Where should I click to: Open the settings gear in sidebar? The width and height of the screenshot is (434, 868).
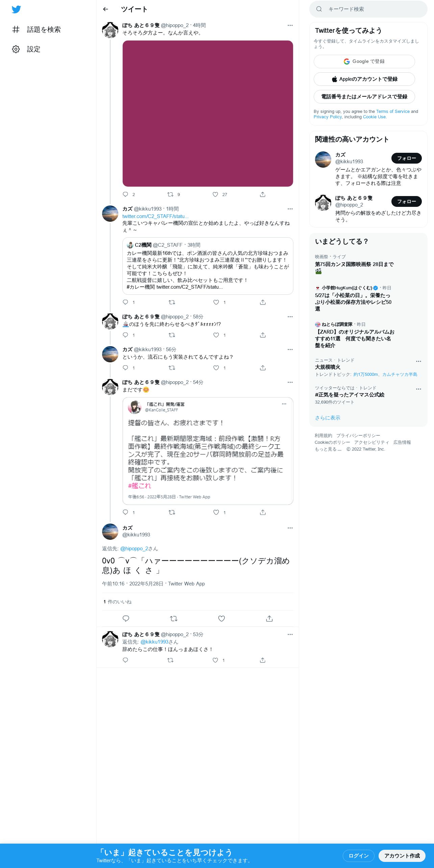16,49
